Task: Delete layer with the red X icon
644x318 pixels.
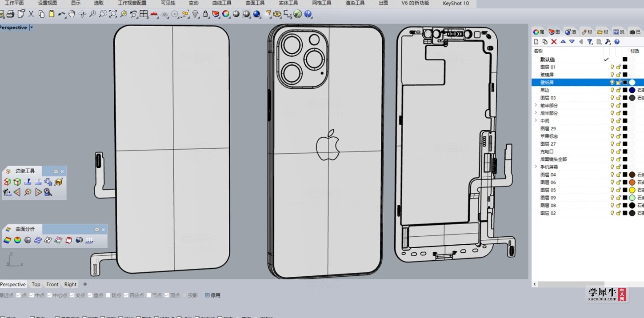Action: coord(554,42)
